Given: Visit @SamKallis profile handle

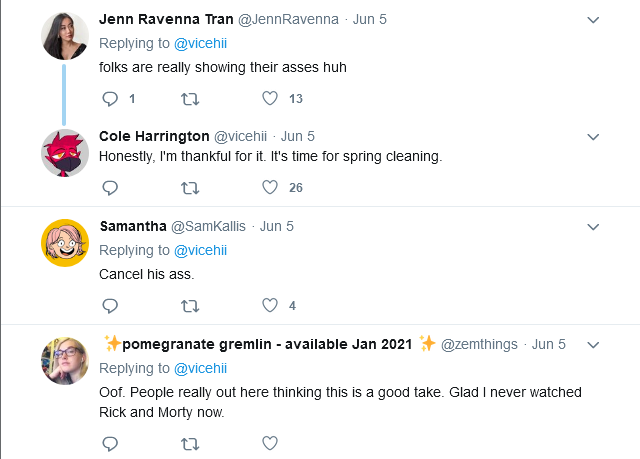Looking at the screenshot, I should coord(208,226).
